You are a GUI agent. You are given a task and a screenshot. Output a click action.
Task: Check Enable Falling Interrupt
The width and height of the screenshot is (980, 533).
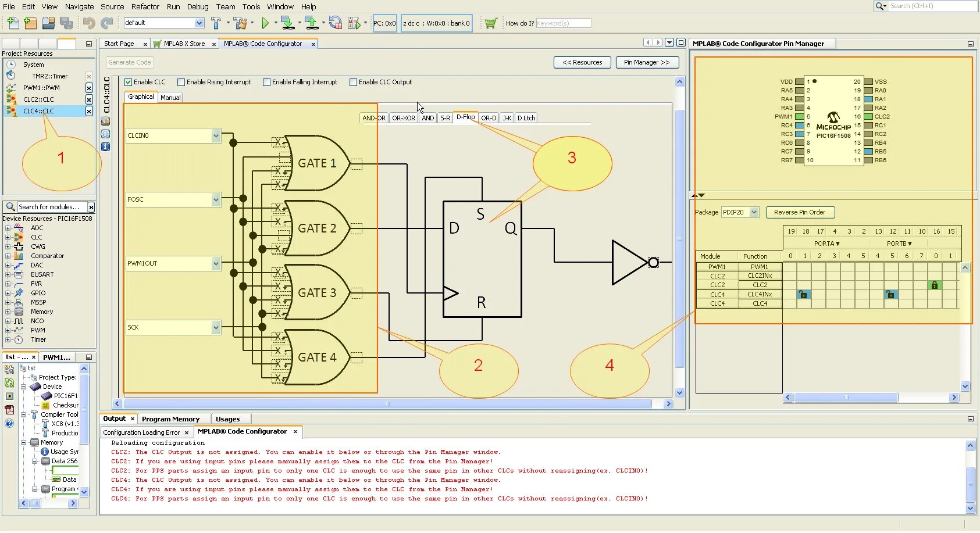(266, 83)
